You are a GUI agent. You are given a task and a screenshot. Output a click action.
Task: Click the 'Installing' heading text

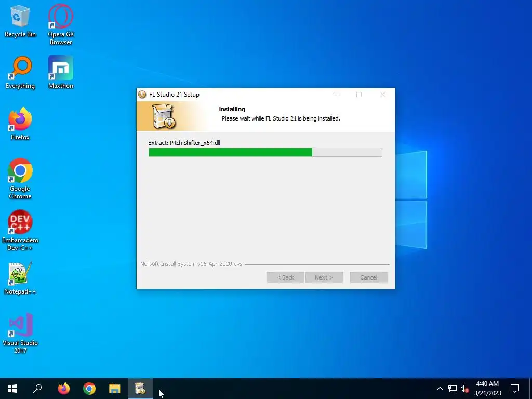232,109
